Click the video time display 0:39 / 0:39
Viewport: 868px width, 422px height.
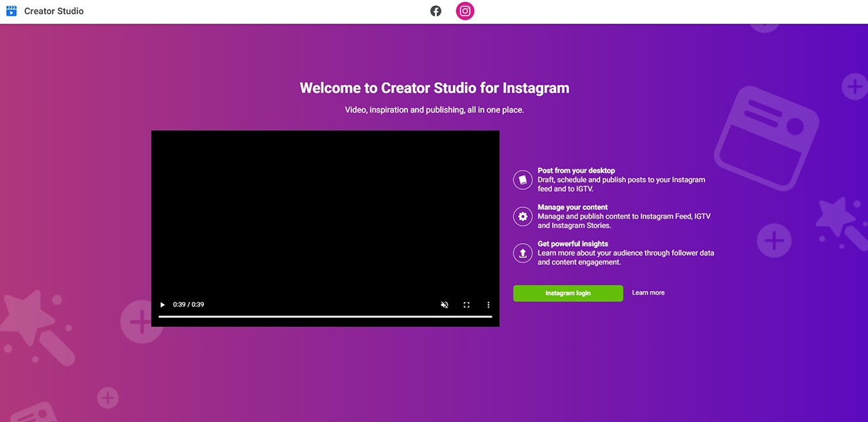click(189, 305)
